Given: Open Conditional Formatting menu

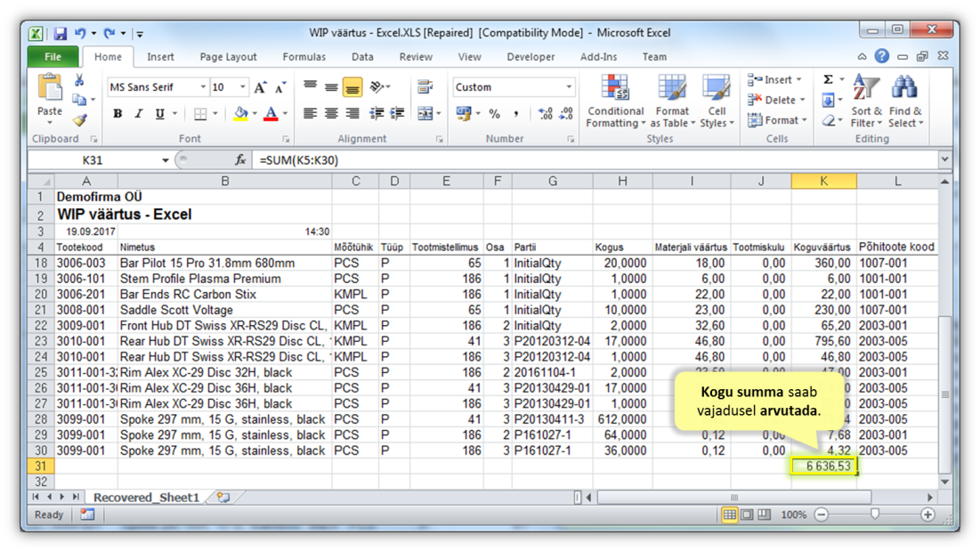Looking at the screenshot, I should [x=616, y=101].
